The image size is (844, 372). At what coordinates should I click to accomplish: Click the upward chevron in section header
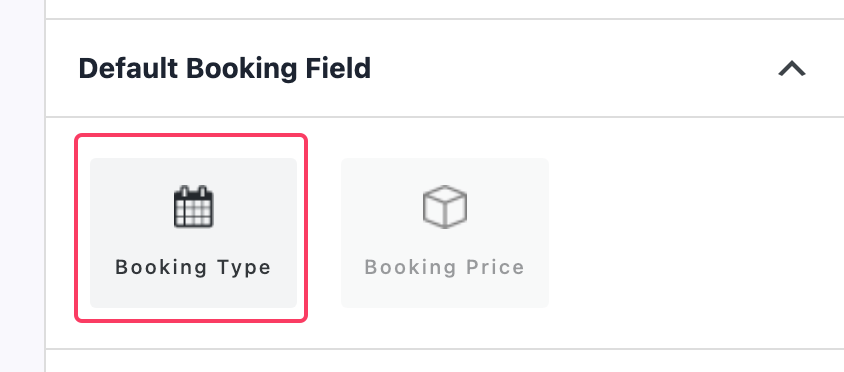[x=792, y=69]
